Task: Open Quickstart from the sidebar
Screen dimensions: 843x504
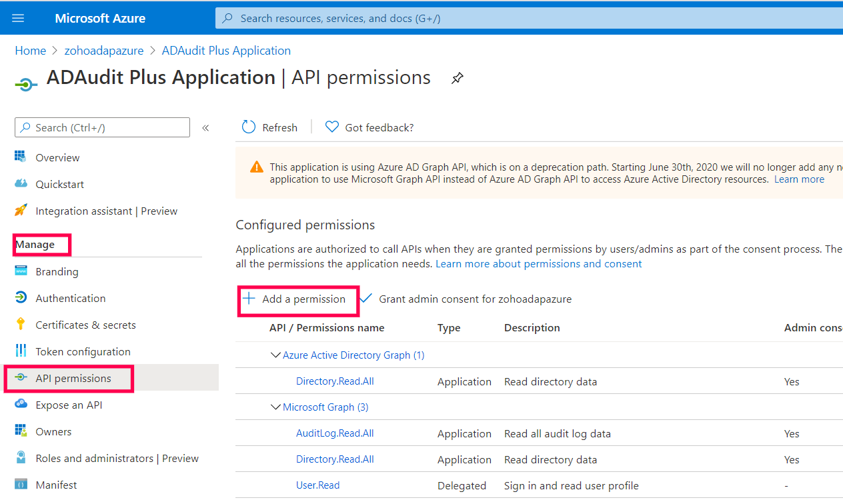Action: pos(59,185)
